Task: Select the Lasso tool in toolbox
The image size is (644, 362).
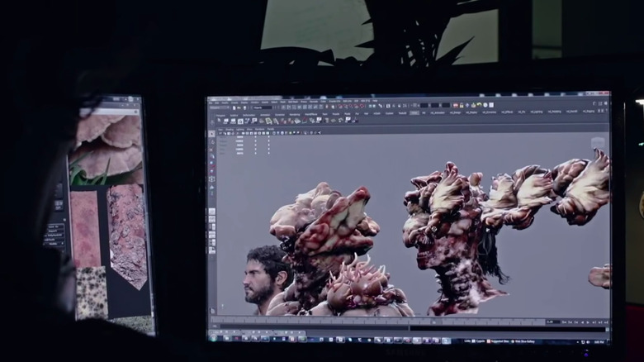Action: [212, 142]
